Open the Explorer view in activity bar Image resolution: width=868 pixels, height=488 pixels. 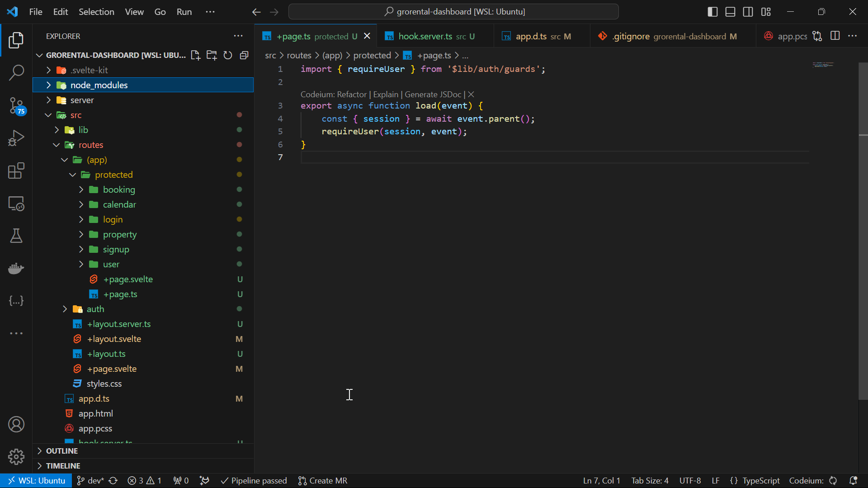coord(16,40)
